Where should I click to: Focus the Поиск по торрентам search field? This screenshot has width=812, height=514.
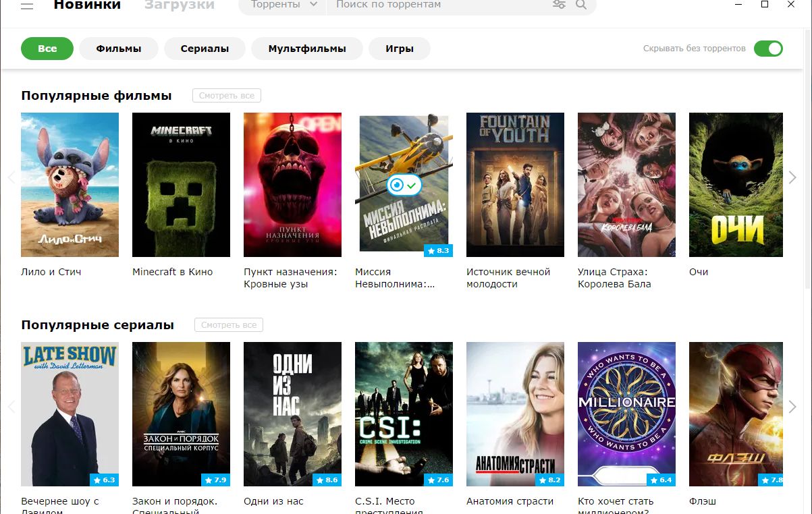pyautogui.click(x=439, y=5)
